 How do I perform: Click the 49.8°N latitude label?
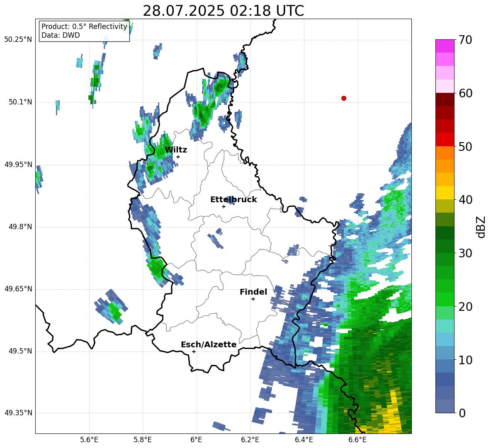[20, 227]
